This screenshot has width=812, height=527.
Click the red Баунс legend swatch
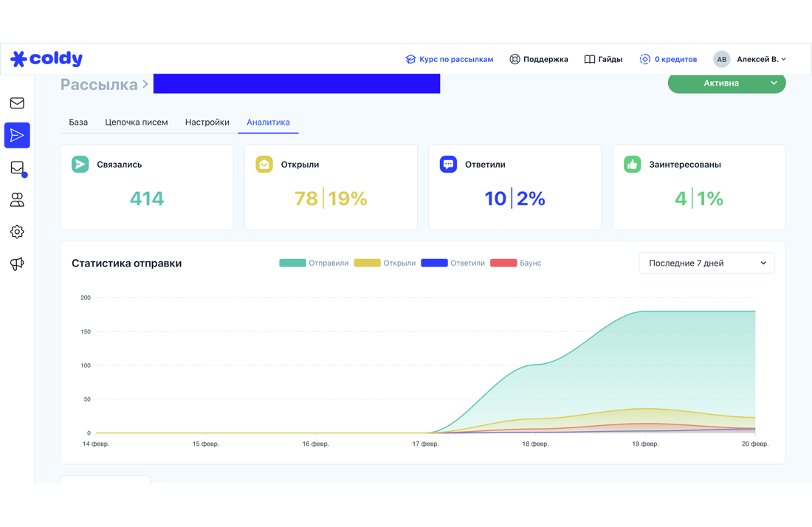click(503, 263)
